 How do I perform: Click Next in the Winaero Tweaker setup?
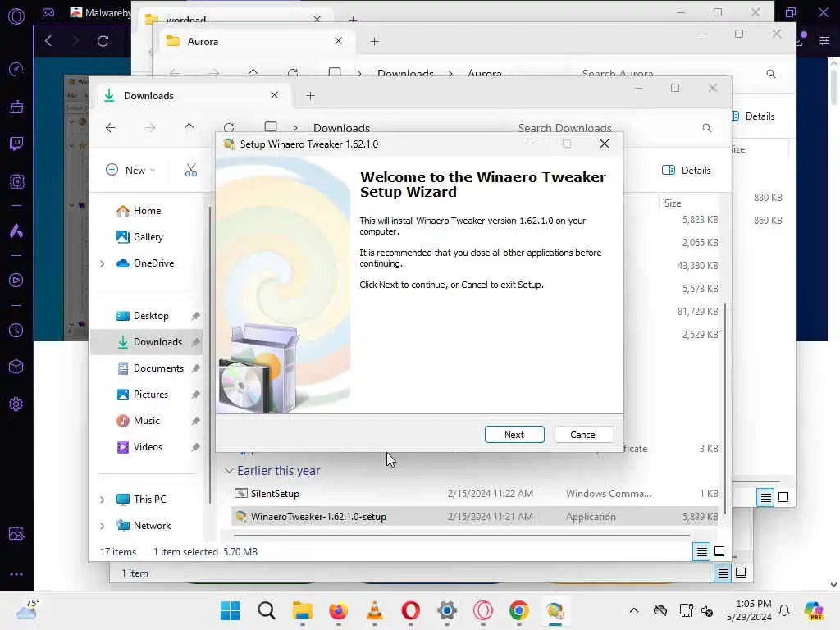(514, 435)
